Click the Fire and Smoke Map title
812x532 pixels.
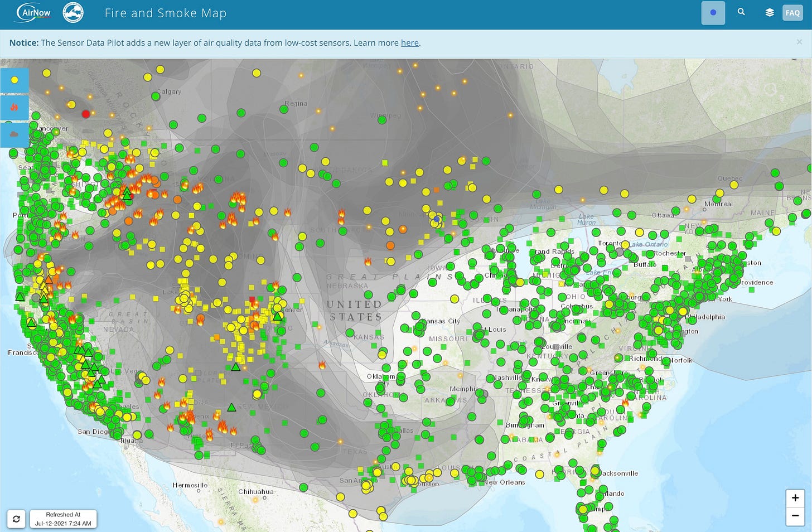(166, 13)
